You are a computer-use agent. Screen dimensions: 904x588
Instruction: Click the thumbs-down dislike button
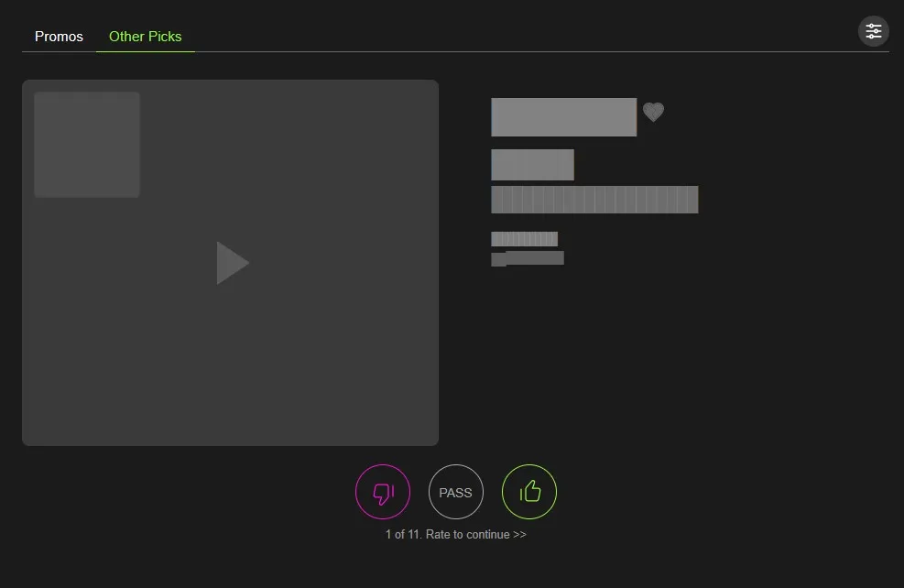click(383, 492)
